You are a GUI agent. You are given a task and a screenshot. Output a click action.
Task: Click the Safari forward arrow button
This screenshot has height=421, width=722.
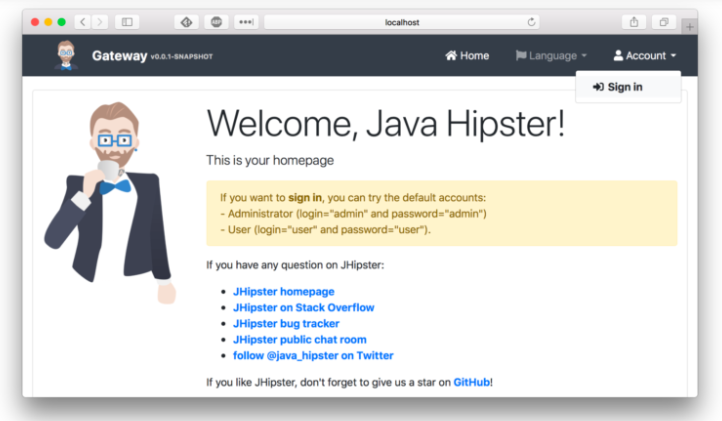[99, 22]
